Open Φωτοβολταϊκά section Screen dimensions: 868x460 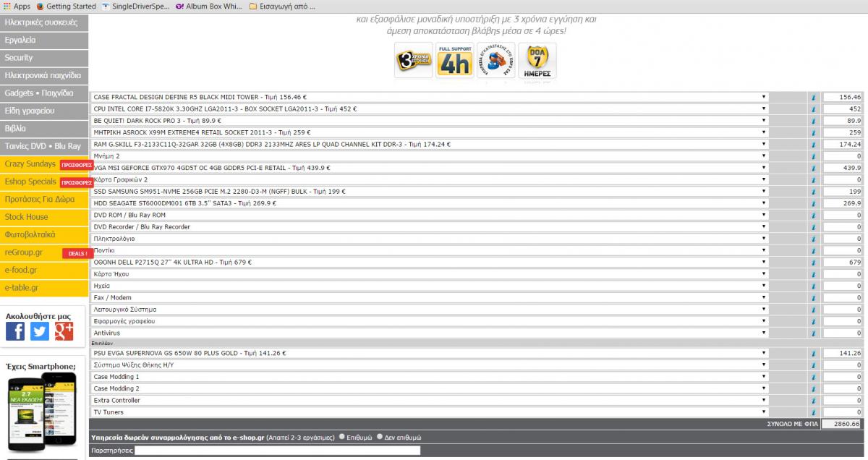pyautogui.click(x=44, y=234)
